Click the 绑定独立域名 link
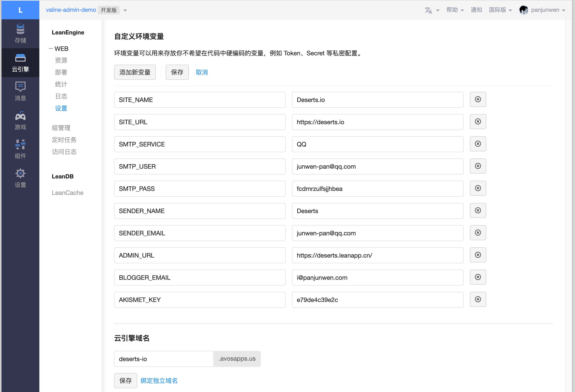Screen dimensions: 575x392 159,380
